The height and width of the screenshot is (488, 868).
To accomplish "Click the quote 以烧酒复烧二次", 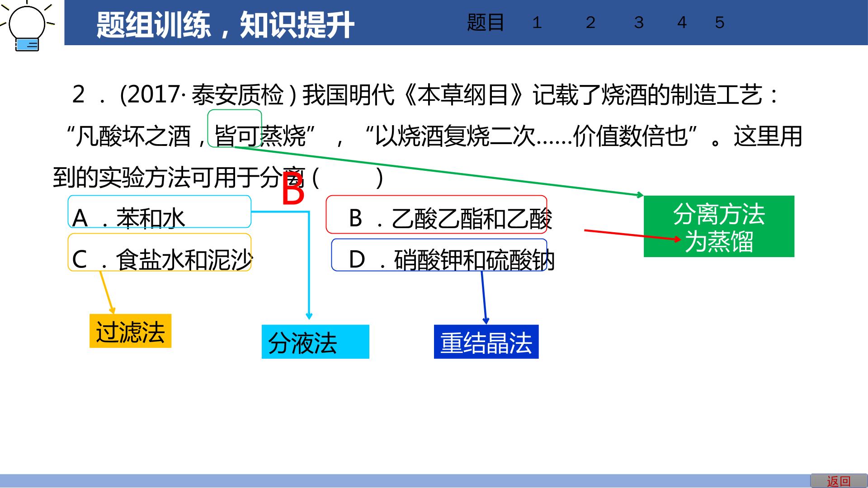I will pyautogui.click(x=455, y=136).
